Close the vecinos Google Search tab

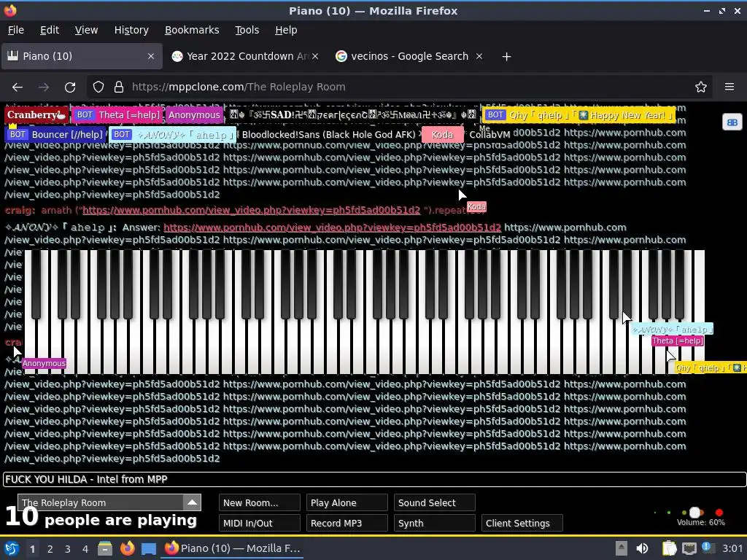pos(479,56)
